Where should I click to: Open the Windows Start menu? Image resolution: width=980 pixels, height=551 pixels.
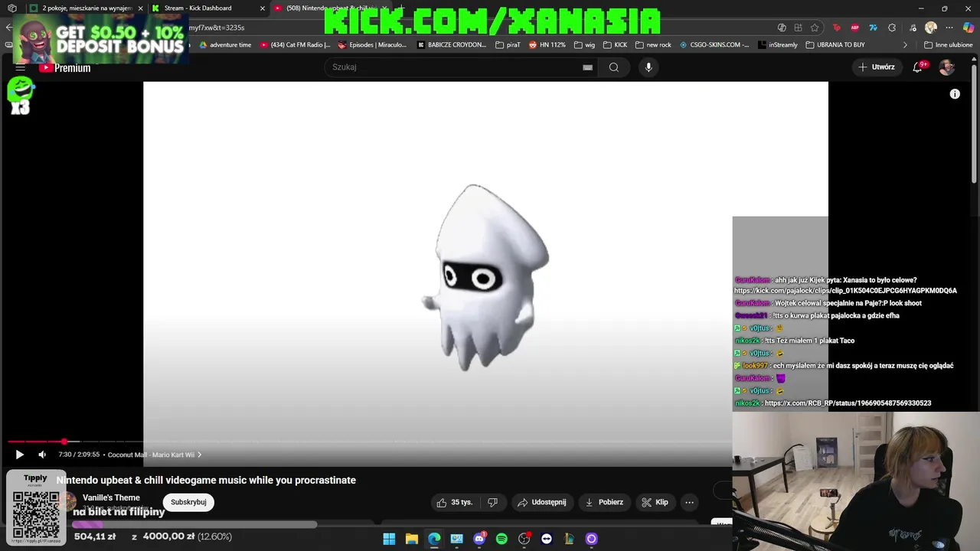[389, 539]
